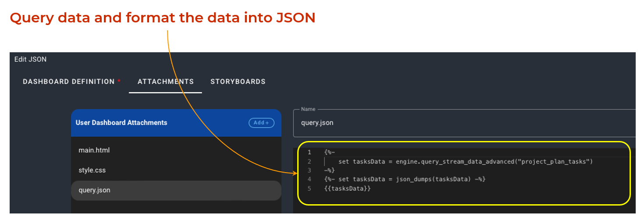Image resolution: width=644 pixels, height=224 pixels.
Task: Open the Storyboards tab
Action: (x=238, y=82)
